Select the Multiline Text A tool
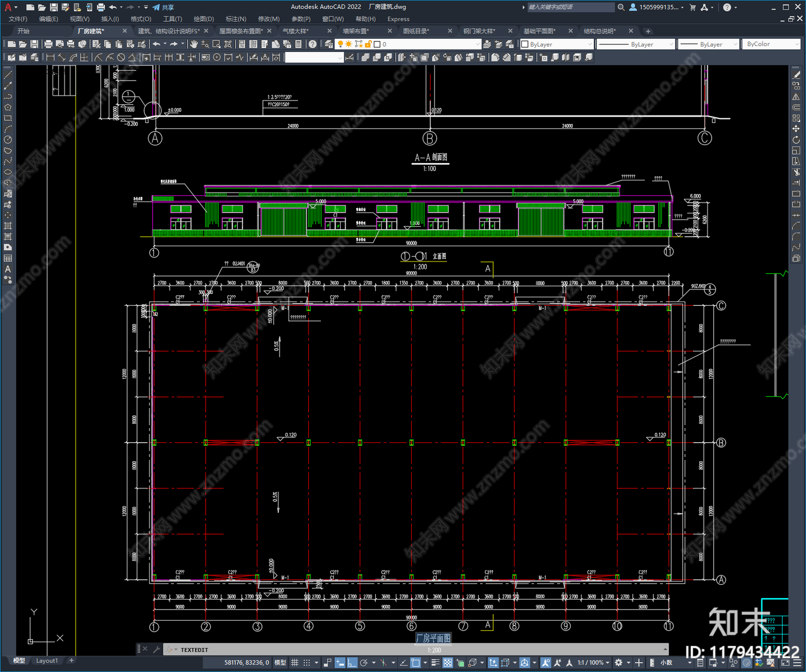Viewport: 806px width, 672px height. (8, 269)
